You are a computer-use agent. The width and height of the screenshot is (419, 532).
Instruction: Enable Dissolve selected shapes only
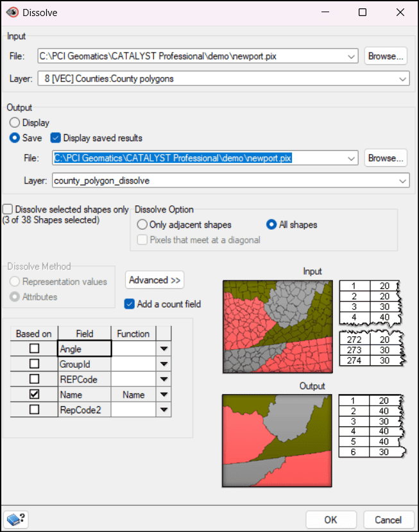pyautogui.click(x=8, y=209)
